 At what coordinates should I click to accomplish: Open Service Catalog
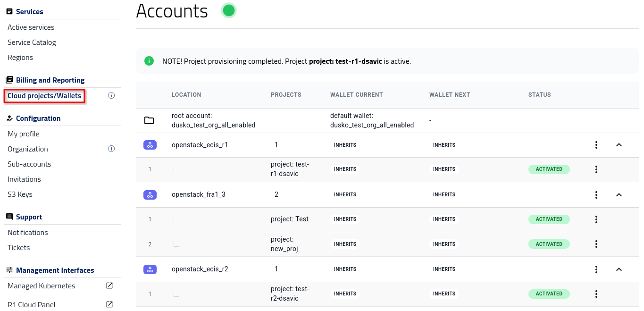(x=32, y=42)
